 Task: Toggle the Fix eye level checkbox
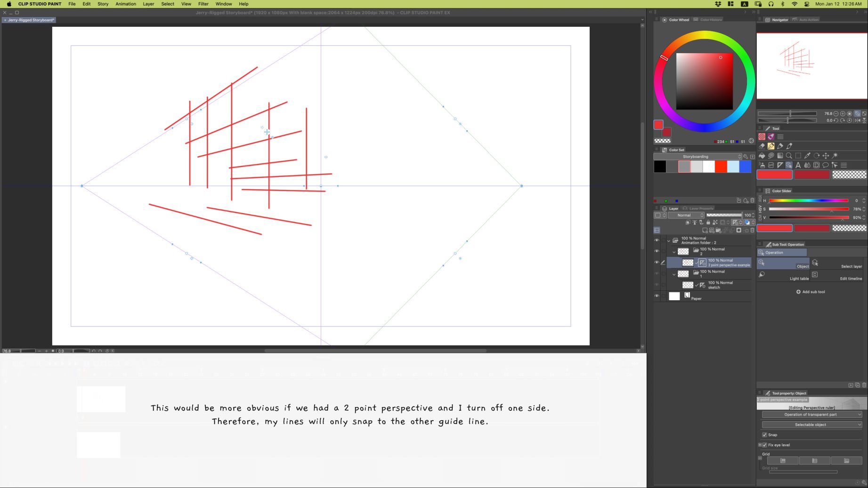coord(764,445)
